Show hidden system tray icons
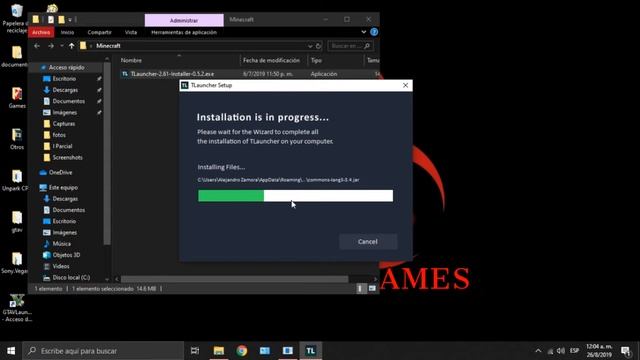This screenshot has width=640, height=360. (538, 351)
